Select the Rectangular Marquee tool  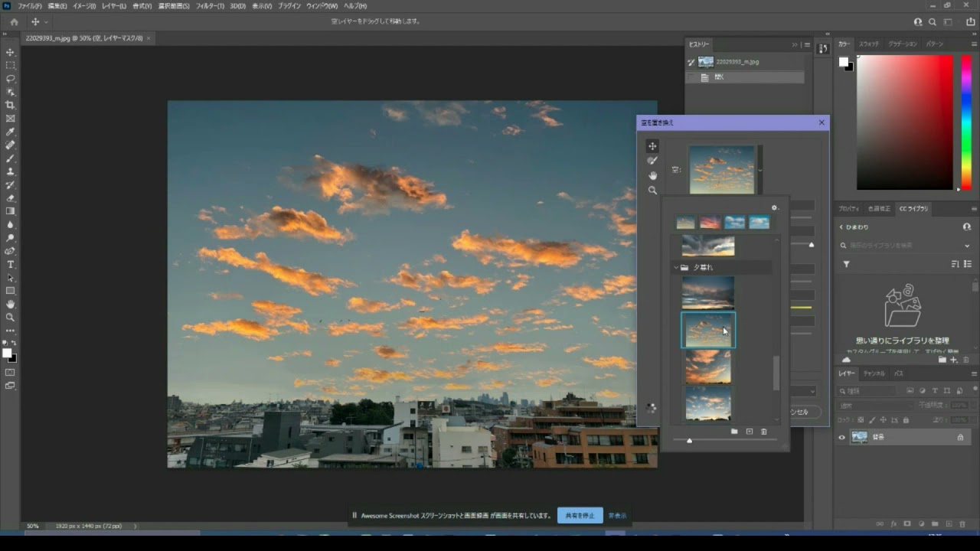[x=10, y=65]
